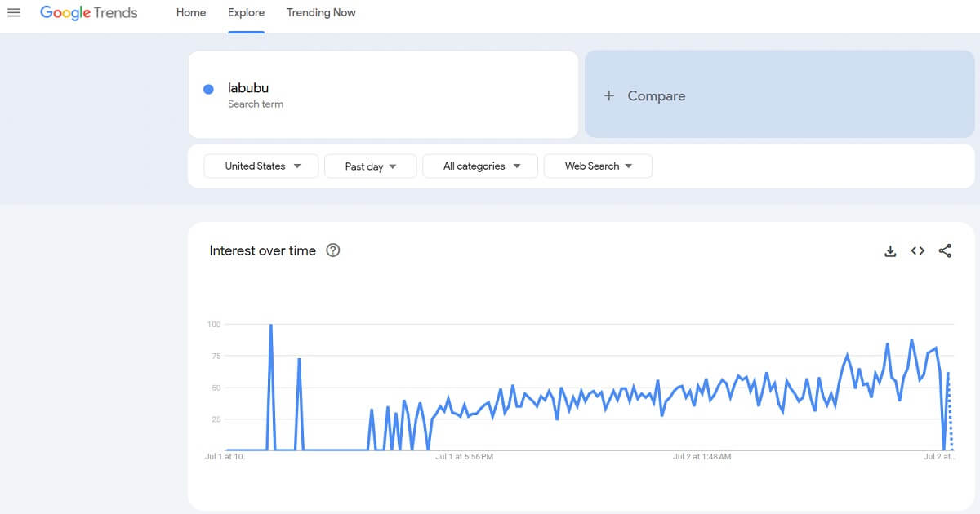Share the Interest over time chart
980x514 pixels.
[x=945, y=251]
